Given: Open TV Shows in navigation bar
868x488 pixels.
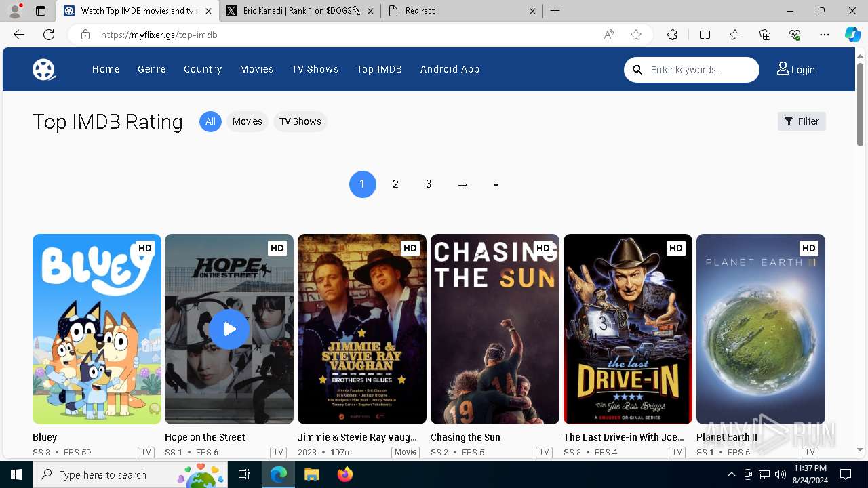Looking at the screenshot, I should pyautogui.click(x=315, y=69).
